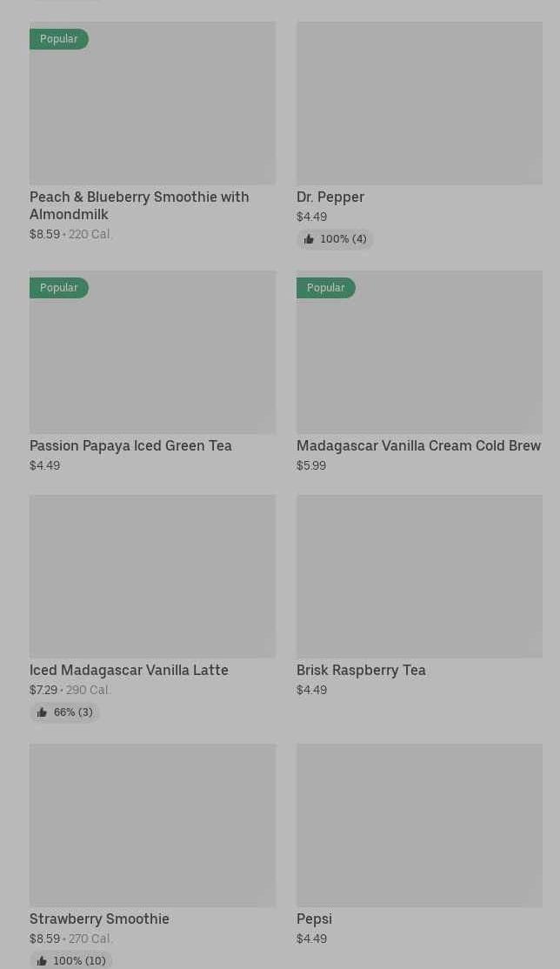Click Popular badge on Peach & Blueberry Smoothie
560x969 pixels.
[x=58, y=39]
